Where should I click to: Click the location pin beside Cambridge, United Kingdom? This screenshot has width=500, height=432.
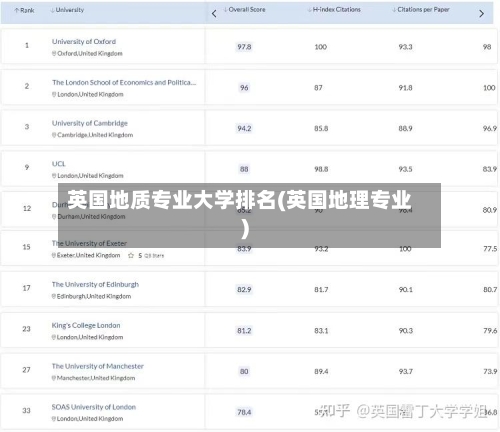tap(54, 135)
